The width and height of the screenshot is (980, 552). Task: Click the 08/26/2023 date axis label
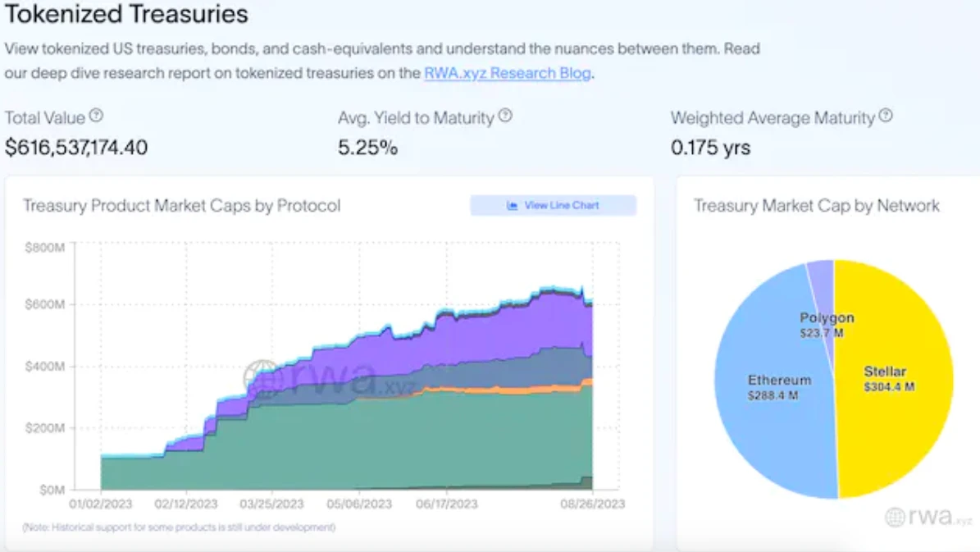(592, 503)
